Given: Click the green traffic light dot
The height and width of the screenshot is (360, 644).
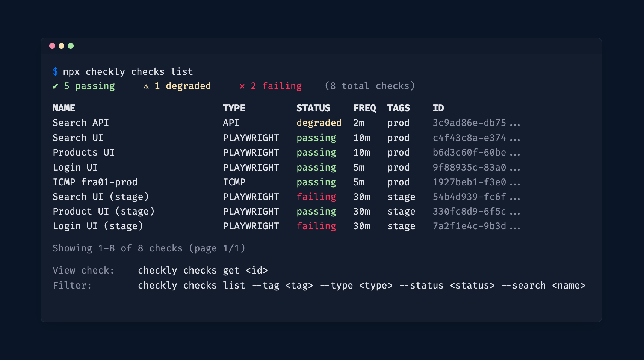Looking at the screenshot, I should 71,45.
